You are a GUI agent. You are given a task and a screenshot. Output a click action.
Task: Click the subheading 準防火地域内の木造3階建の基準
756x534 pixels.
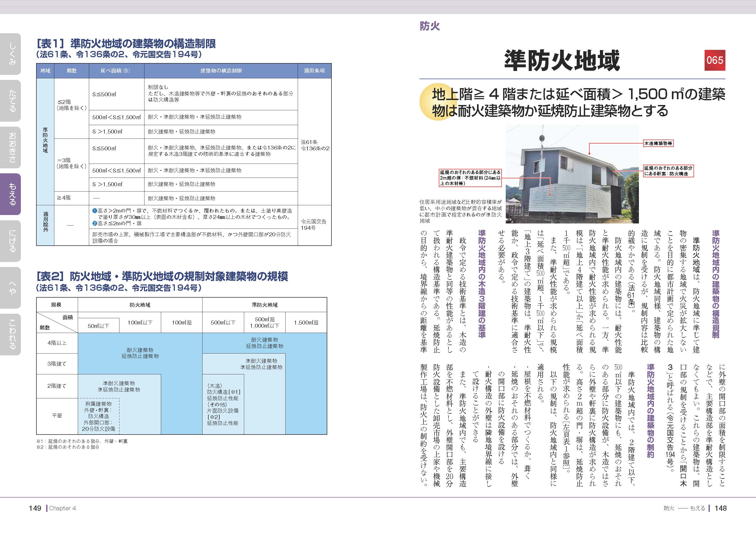point(482,284)
